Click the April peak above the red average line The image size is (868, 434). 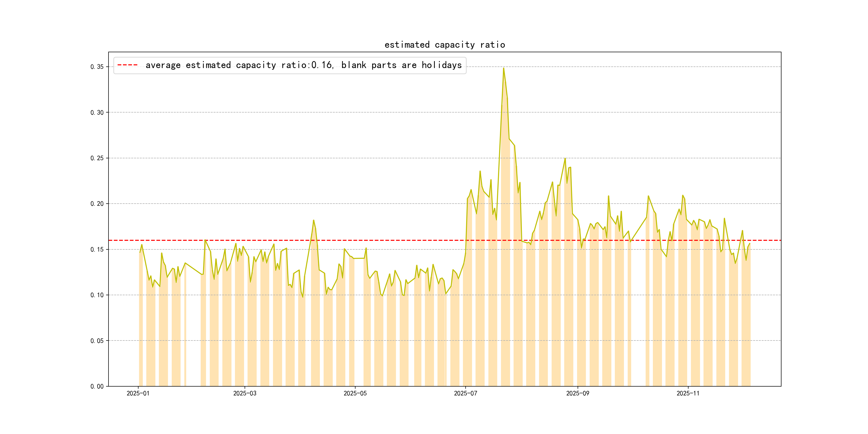tap(314, 220)
